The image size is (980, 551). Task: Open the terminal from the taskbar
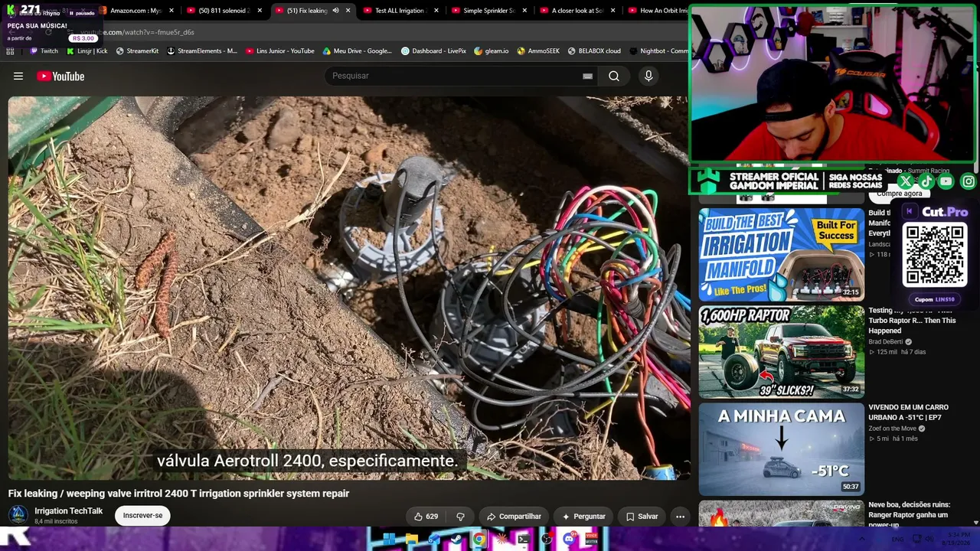[524, 540]
